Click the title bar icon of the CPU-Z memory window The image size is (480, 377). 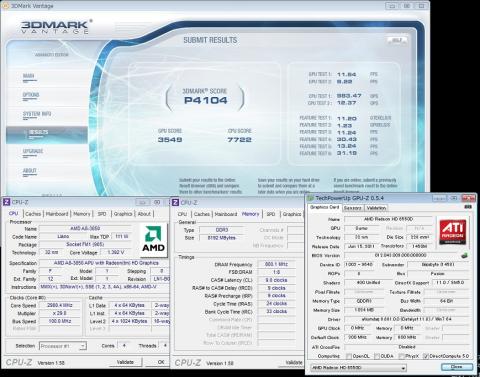click(175, 202)
